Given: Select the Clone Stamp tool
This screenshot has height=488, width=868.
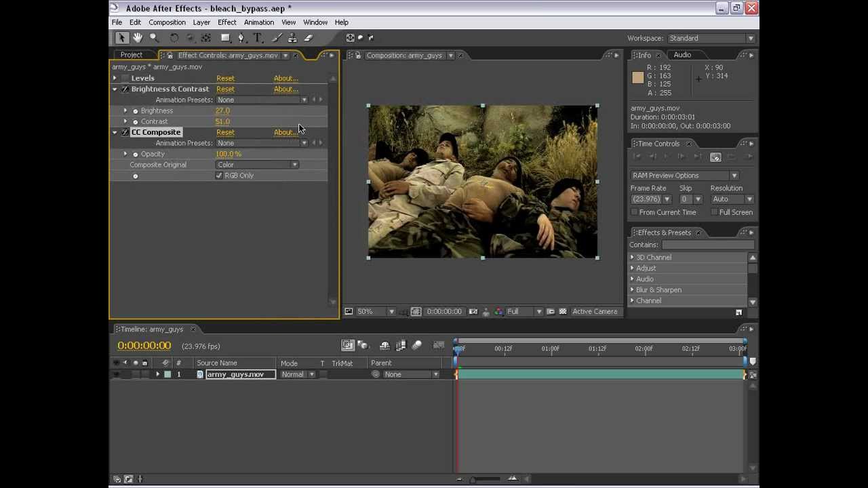Looking at the screenshot, I should click(x=292, y=38).
